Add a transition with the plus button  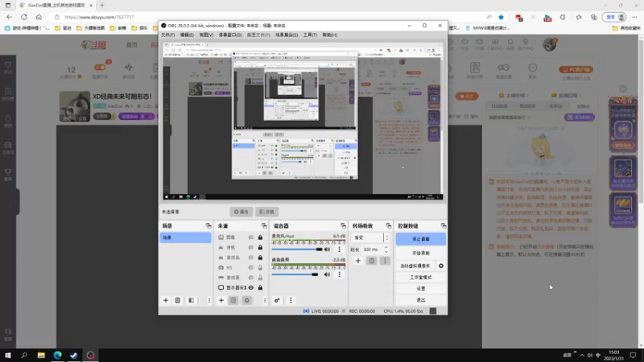click(358, 261)
